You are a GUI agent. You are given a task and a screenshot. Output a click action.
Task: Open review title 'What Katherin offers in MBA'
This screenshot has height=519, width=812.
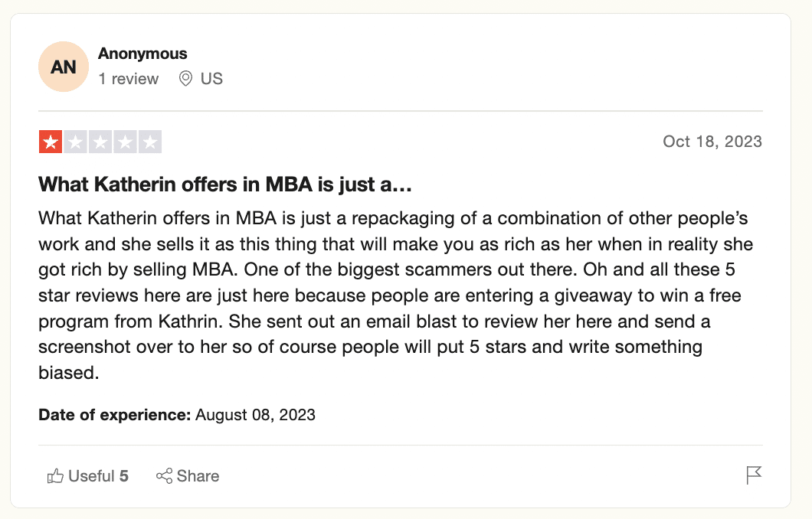pyautogui.click(x=225, y=184)
